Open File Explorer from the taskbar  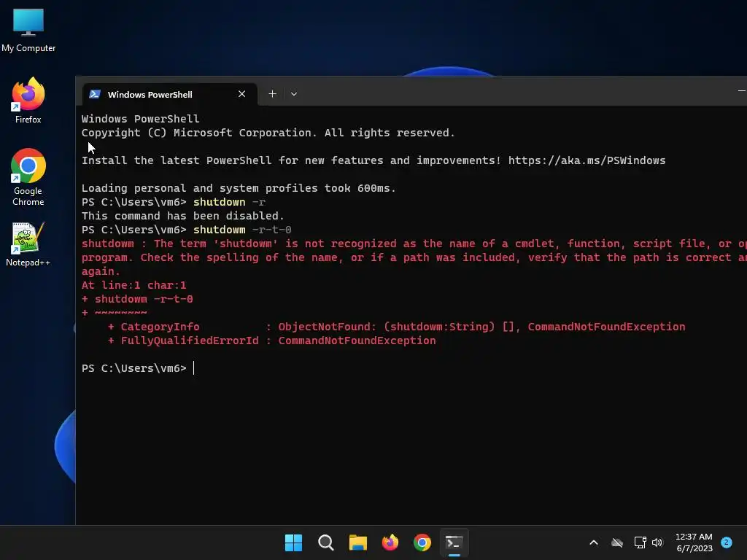point(357,542)
